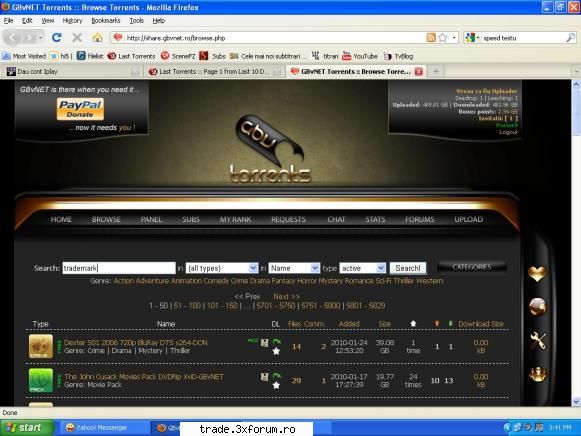
Task: Open Yahoo! Messenger from the taskbar
Action: tap(96, 428)
